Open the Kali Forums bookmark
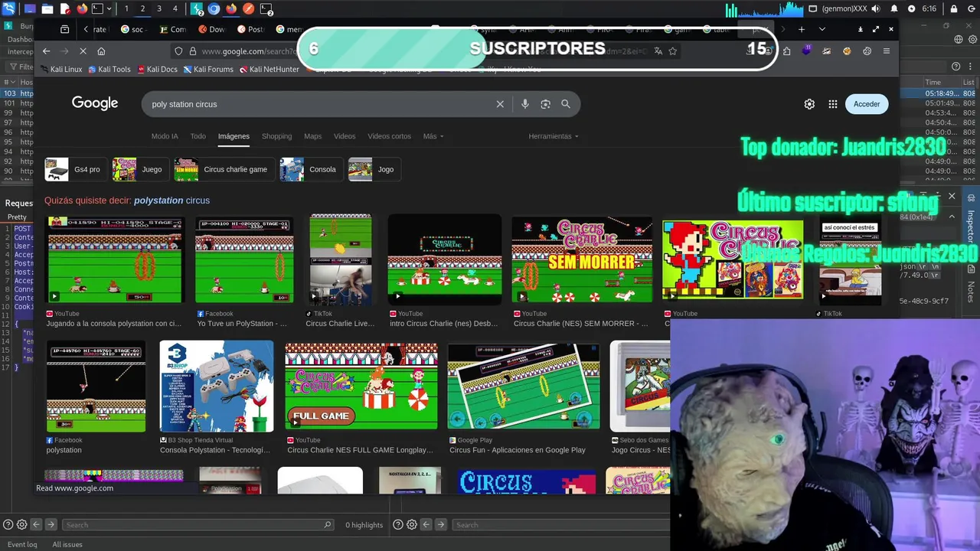This screenshot has height=551, width=980. click(208, 69)
